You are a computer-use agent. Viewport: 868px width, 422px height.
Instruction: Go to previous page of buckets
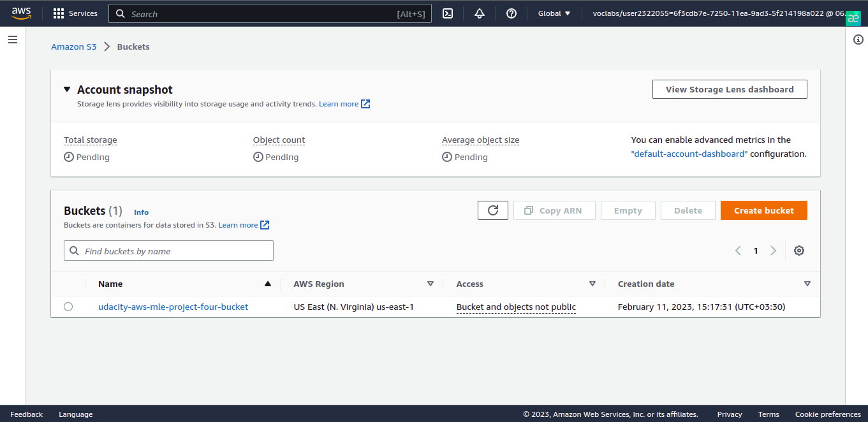pos(738,251)
